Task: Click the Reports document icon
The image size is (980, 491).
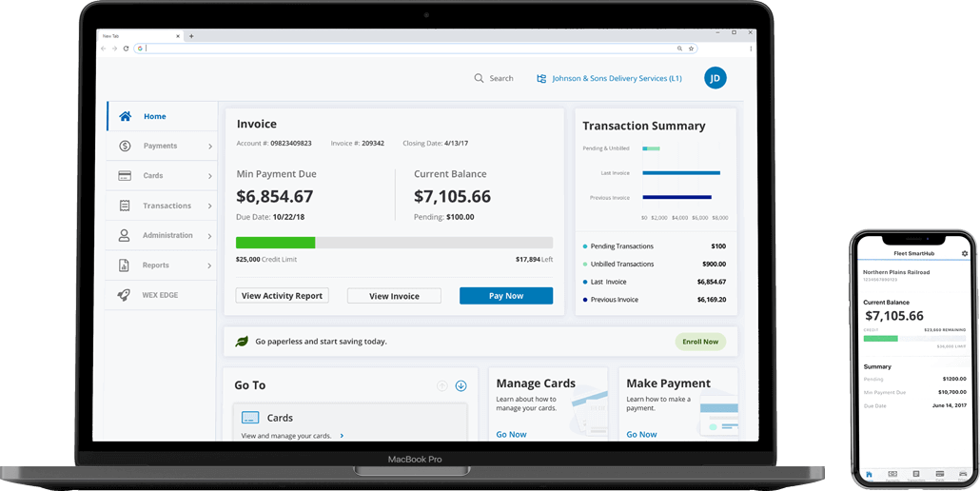Action: pyautogui.click(x=125, y=265)
